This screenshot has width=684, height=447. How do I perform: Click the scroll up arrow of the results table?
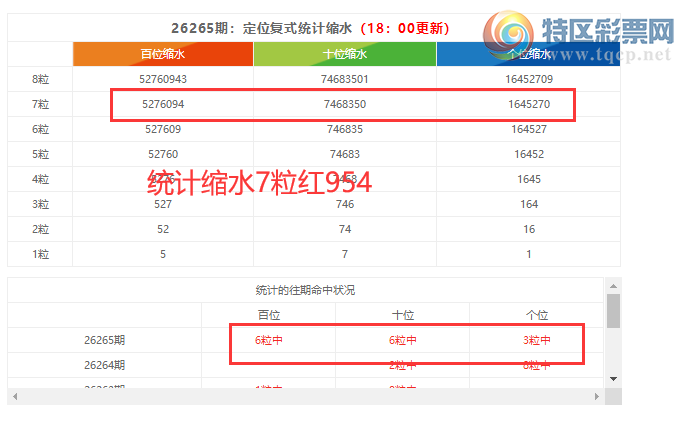click(613, 286)
